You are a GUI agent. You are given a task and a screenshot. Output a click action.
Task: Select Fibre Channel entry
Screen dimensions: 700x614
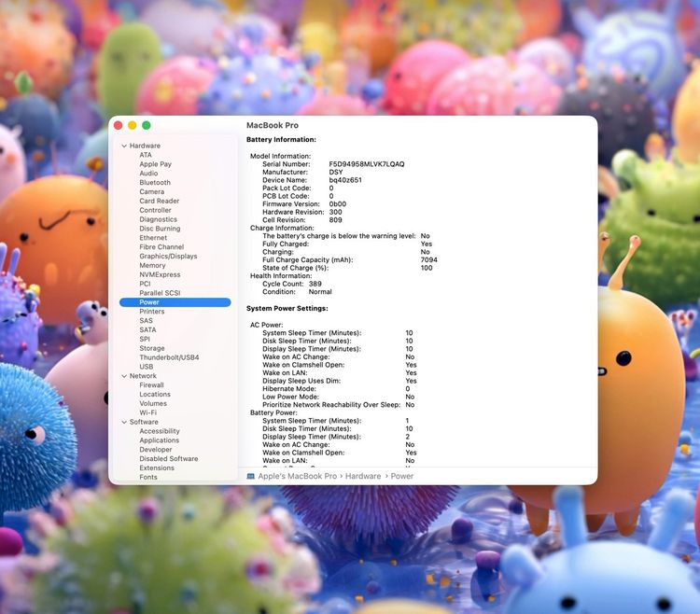tap(161, 246)
